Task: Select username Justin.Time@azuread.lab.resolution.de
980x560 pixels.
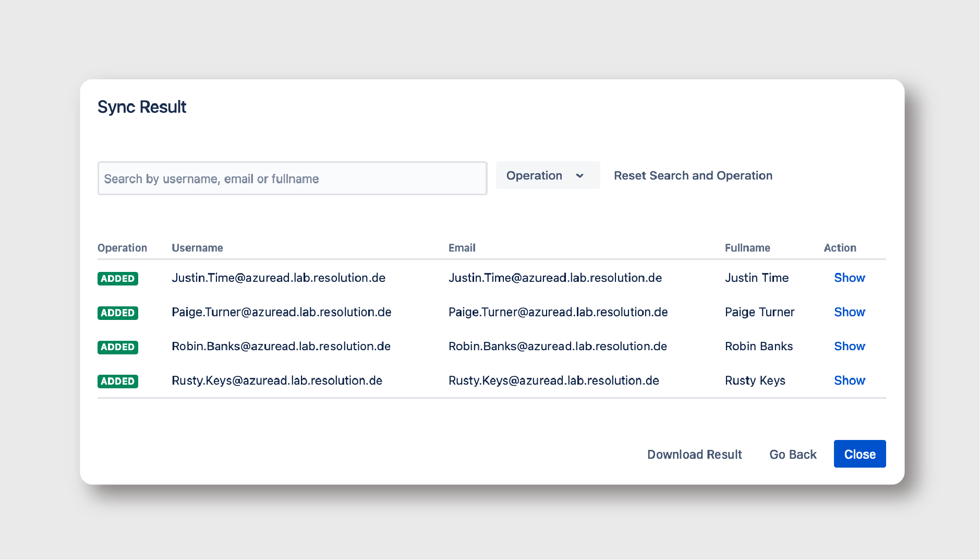Action: (279, 278)
